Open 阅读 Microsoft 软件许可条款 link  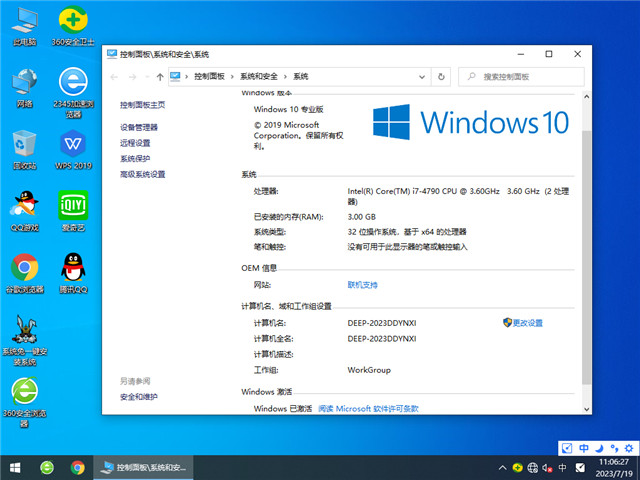(368, 409)
